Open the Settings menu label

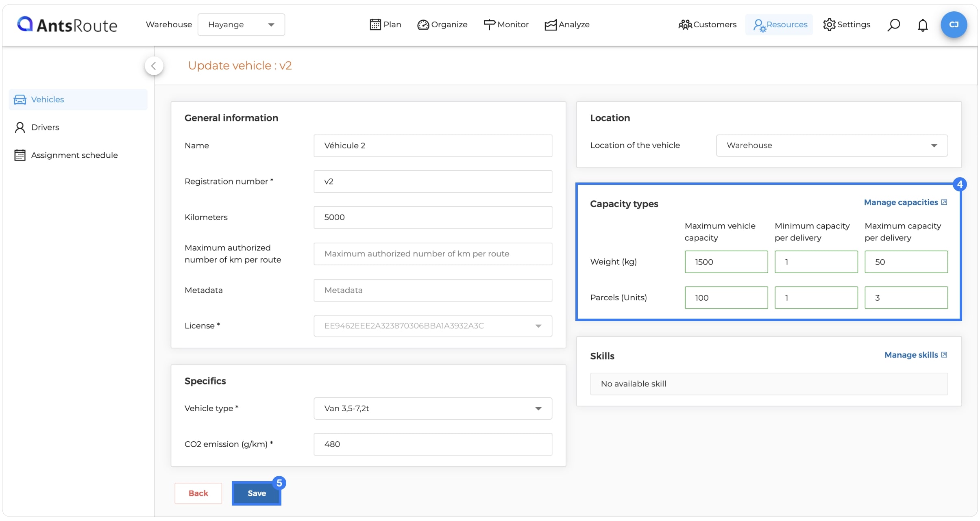click(x=854, y=24)
